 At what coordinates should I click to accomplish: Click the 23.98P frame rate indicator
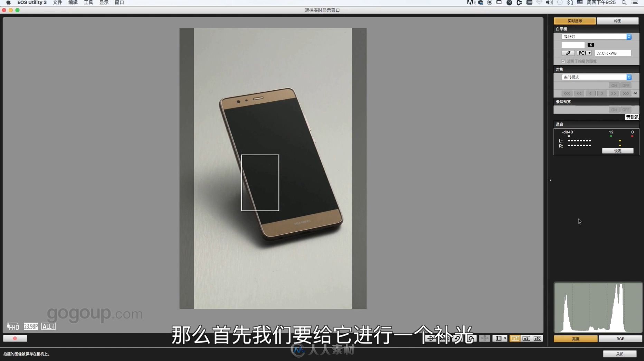(x=31, y=326)
